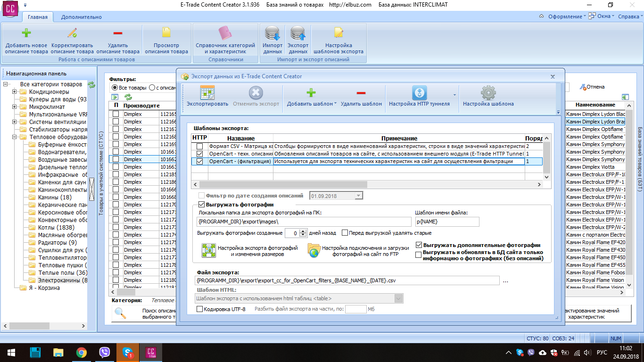Collapse the Тепловое оборудование tree node

pos(15,137)
